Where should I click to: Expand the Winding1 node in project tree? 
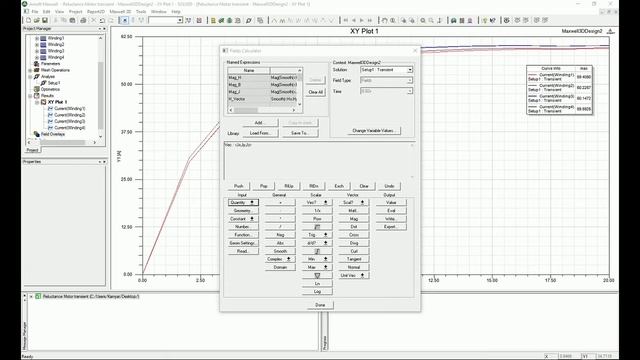(x=37, y=38)
